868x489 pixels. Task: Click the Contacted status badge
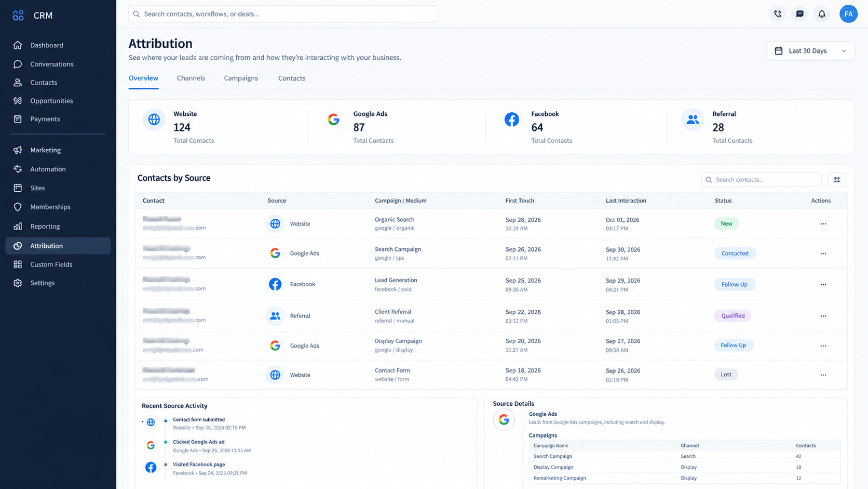(x=735, y=253)
